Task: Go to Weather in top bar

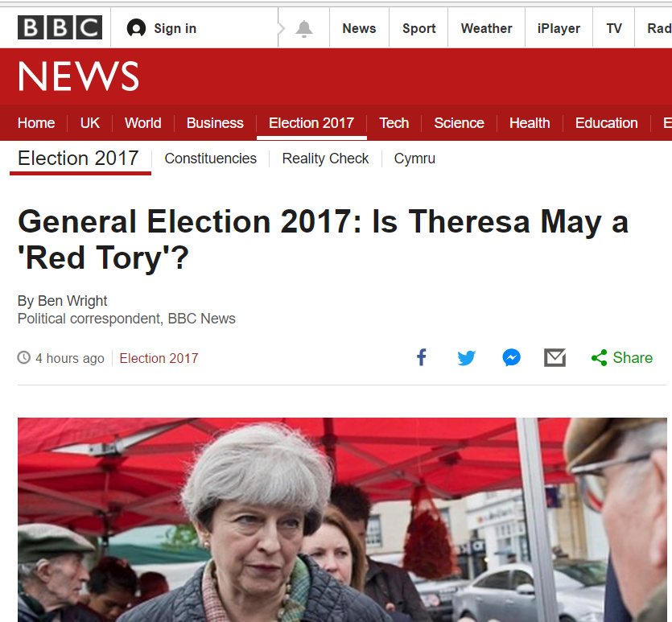Action: pyautogui.click(x=486, y=28)
